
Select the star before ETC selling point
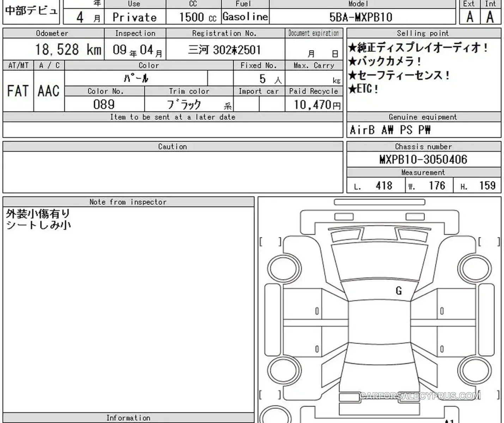click(352, 89)
